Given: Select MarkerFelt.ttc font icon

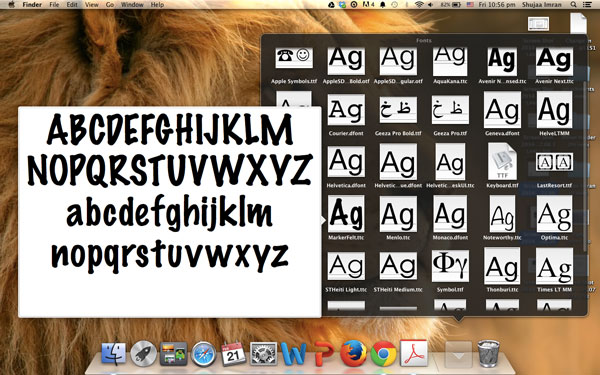Looking at the screenshot, I should click(346, 214).
